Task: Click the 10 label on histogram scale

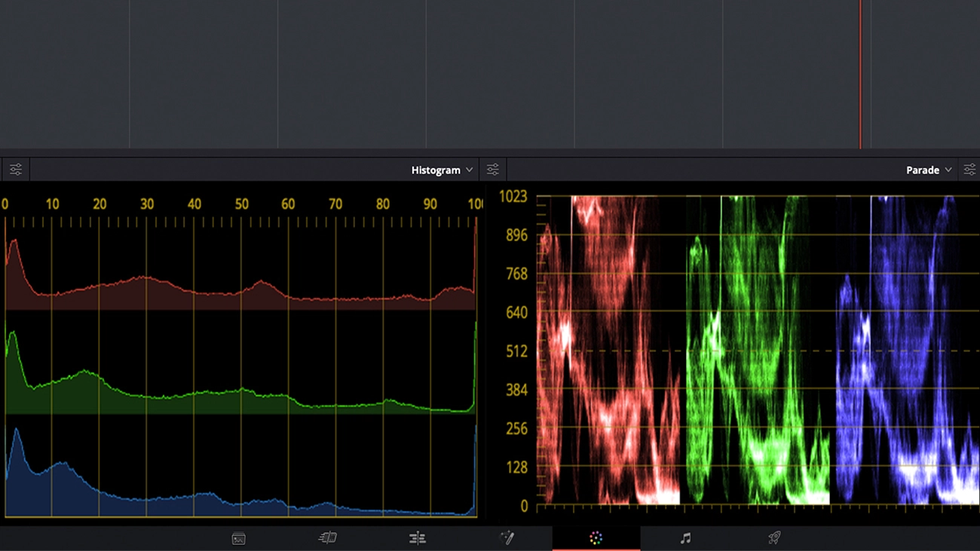Action: (52, 204)
